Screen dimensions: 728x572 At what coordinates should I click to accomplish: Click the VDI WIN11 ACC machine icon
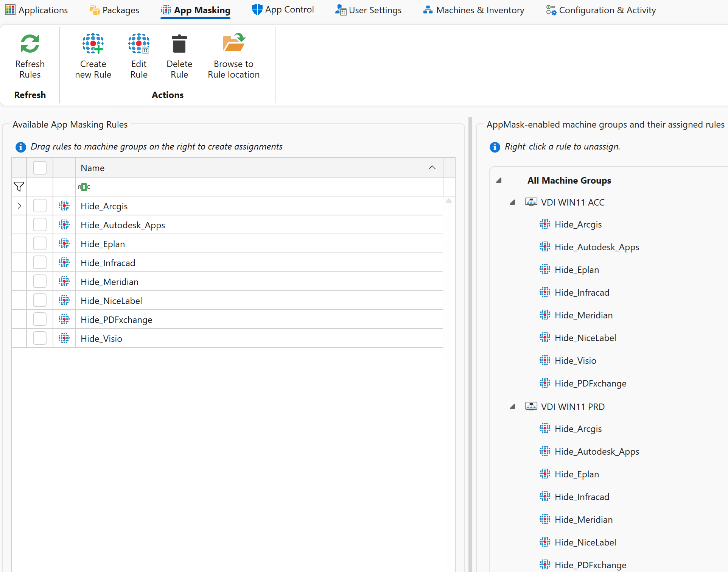tap(531, 202)
